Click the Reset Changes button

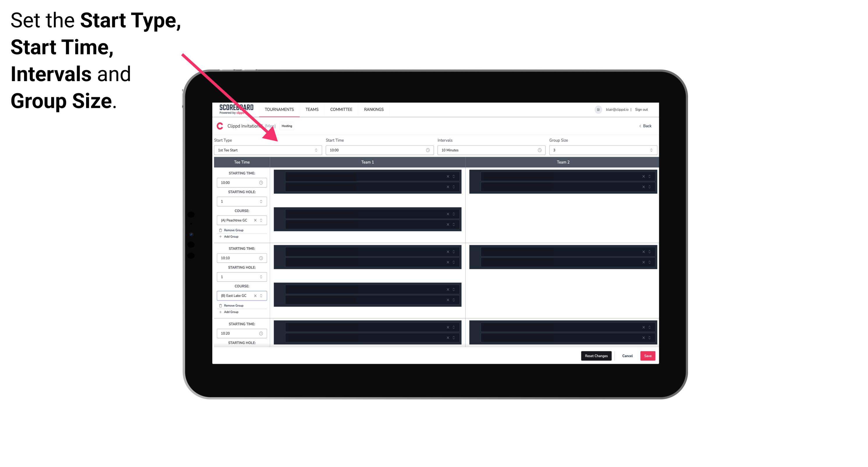click(596, 355)
